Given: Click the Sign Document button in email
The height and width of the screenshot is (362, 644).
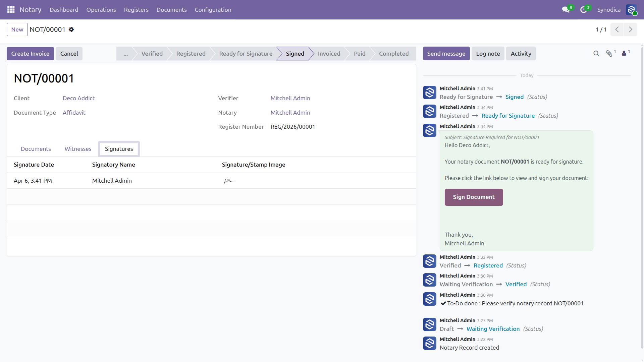Looking at the screenshot, I should click(474, 197).
